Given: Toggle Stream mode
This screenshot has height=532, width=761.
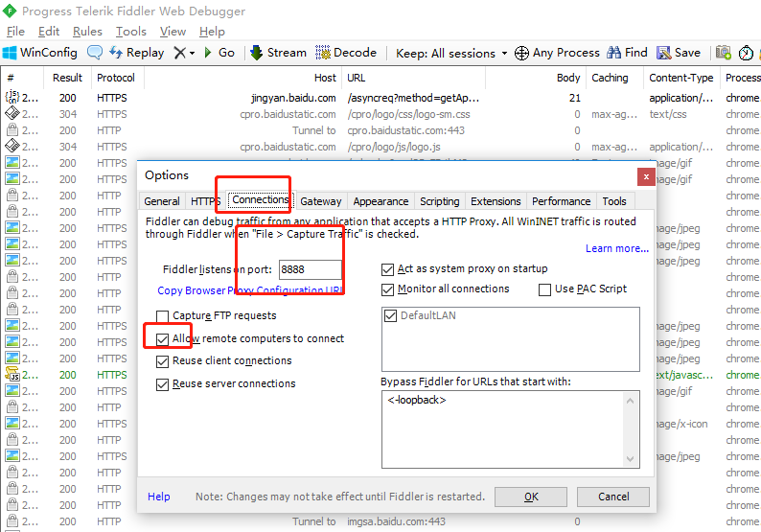Looking at the screenshot, I should pos(278,53).
